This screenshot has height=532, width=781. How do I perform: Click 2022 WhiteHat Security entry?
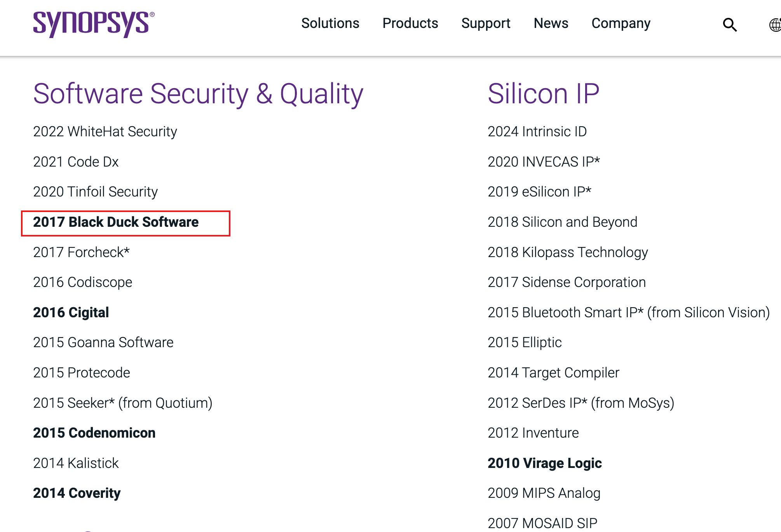tap(105, 132)
